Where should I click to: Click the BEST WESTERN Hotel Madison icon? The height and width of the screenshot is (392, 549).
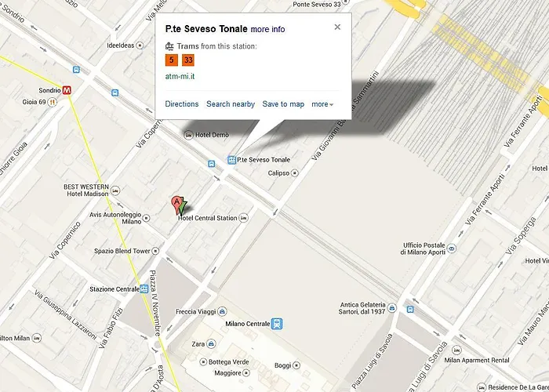coord(115,191)
